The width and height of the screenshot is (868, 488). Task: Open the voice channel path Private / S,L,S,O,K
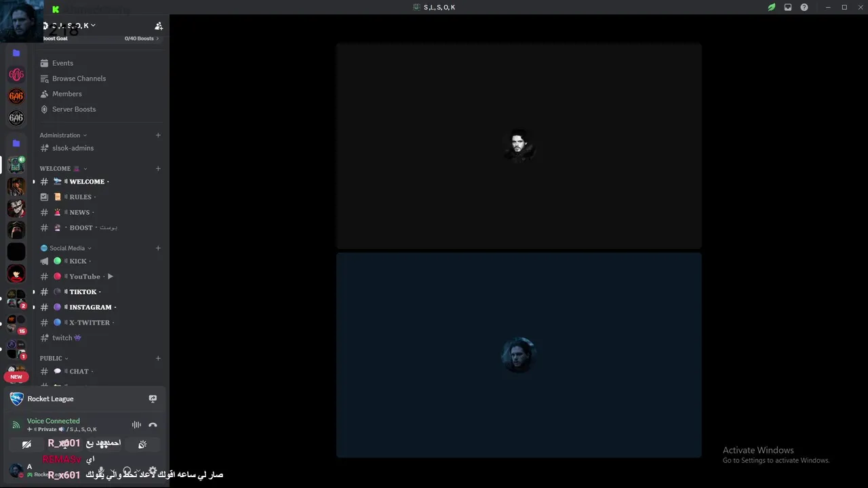62,429
